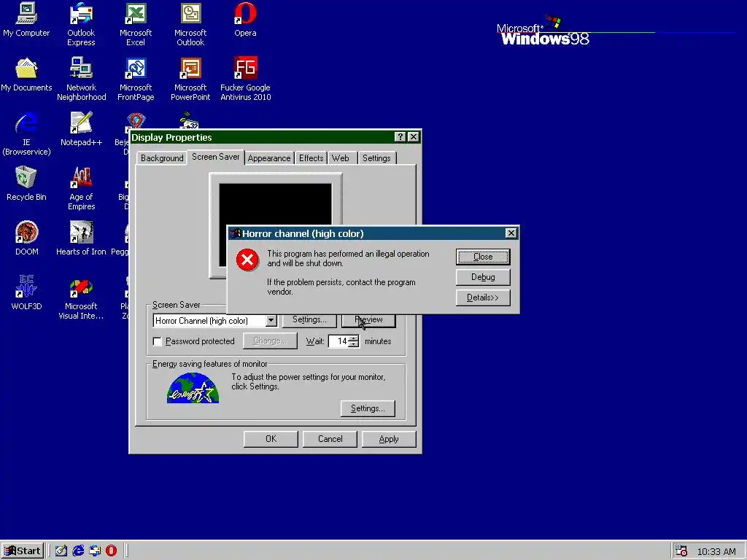Open Outlook Express quick launch icon

[x=95, y=551]
